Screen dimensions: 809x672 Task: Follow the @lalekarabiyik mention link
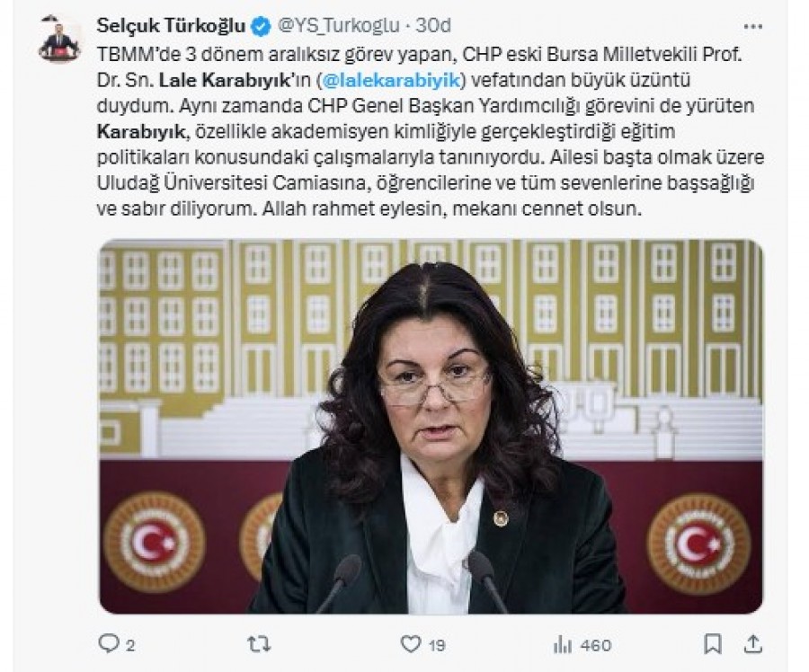[393, 80]
